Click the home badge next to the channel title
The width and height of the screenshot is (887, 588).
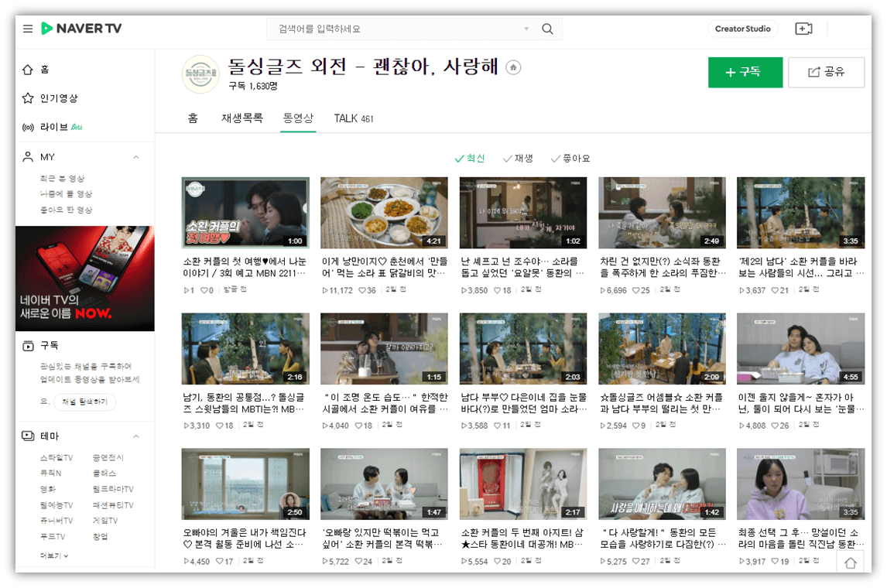point(512,68)
